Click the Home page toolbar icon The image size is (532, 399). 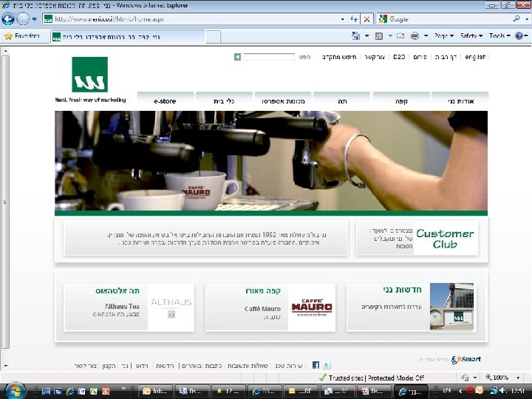tap(356, 35)
